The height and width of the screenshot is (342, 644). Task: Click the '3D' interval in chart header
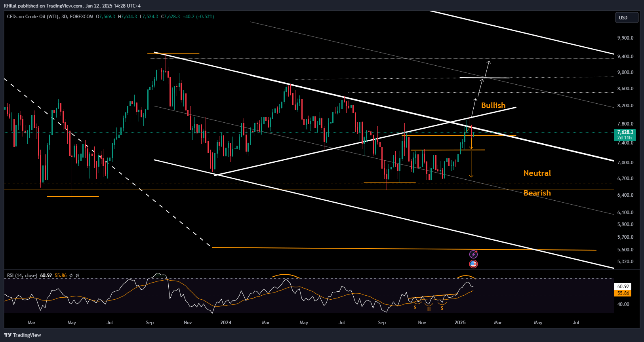pyautogui.click(x=64, y=17)
